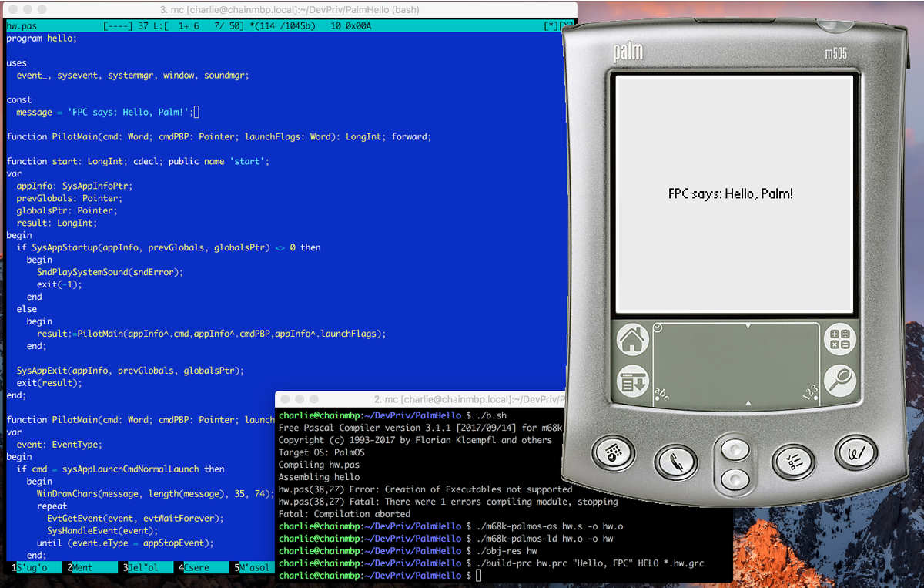This screenshot has height=588, width=924.
Task: Click the terminal prompt cursor on the last line
Action: [x=478, y=576]
